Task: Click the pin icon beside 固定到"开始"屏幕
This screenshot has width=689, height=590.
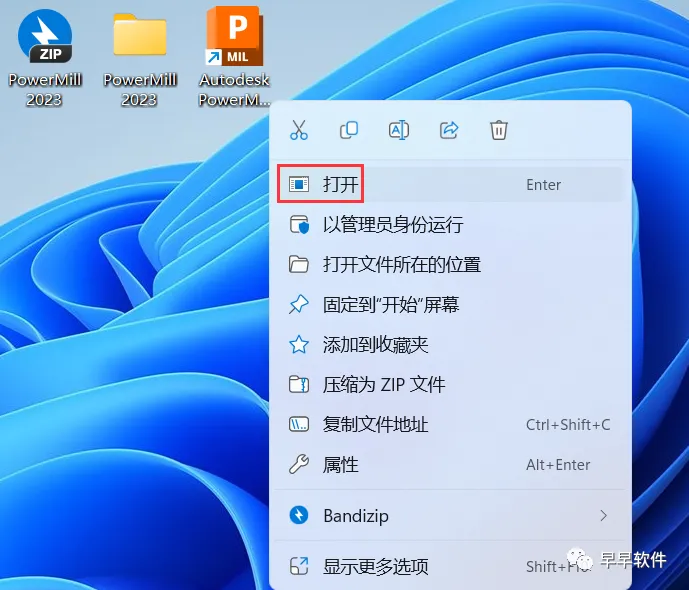Action: click(x=299, y=304)
